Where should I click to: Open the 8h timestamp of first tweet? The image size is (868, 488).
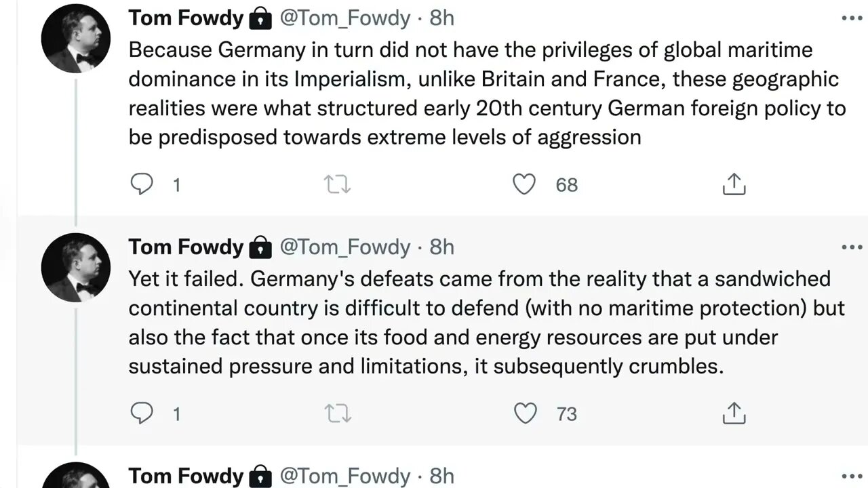pyautogui.click(x=441, y=18)
